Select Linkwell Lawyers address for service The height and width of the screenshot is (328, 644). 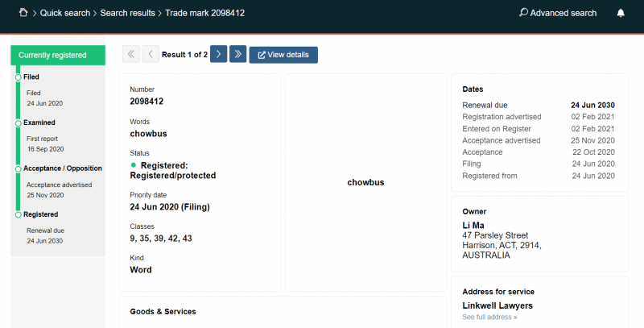click(x=497, y=305)
